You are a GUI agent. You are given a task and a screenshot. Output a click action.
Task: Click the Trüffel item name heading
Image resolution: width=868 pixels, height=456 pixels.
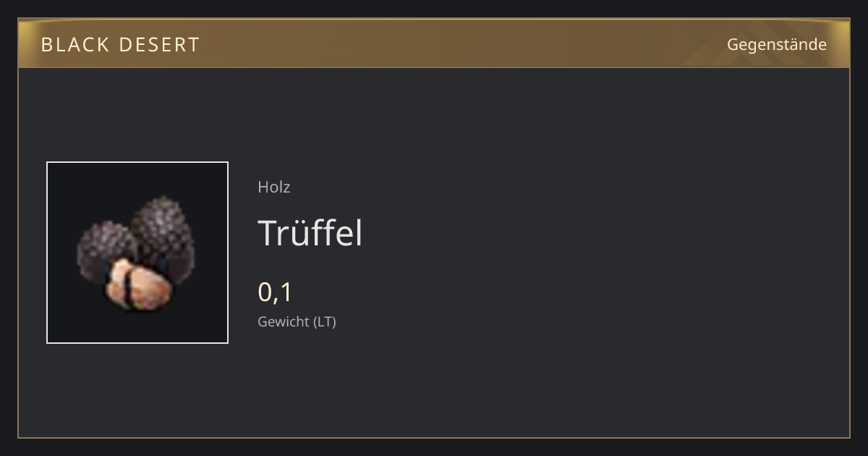coord(310,233)
